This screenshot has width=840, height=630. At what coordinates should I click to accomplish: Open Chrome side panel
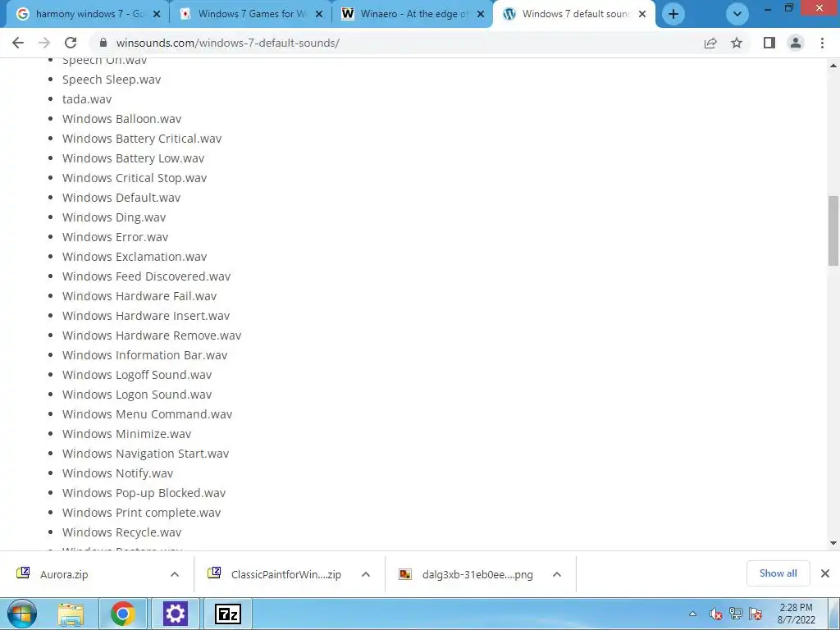pos(769,43)
